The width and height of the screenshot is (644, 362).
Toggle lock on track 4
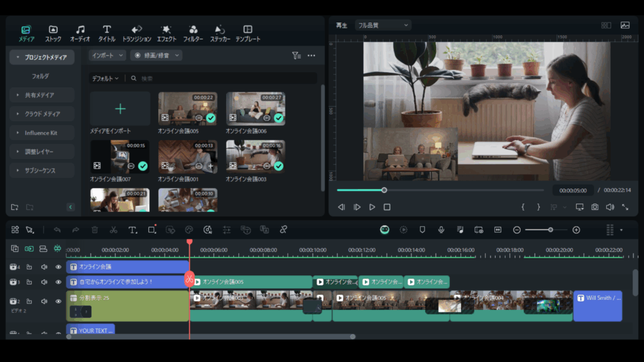(x=29, y=267)
